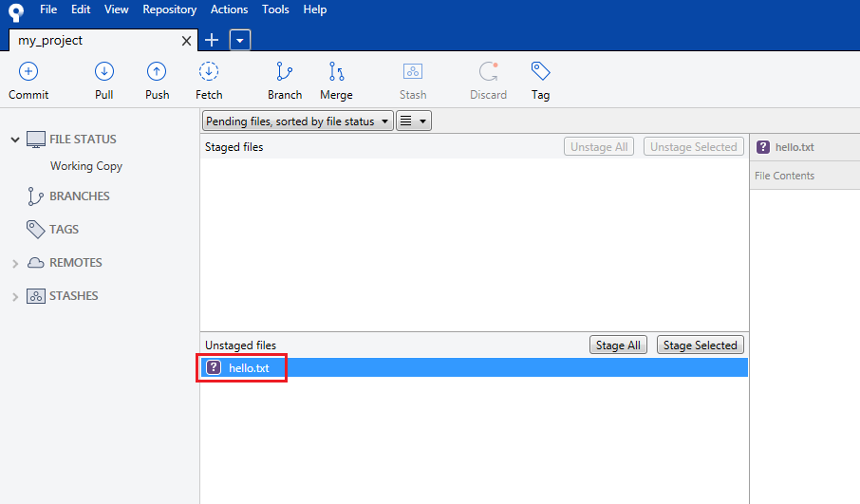Collapse the FILE STATUS section

pos(15,140)
